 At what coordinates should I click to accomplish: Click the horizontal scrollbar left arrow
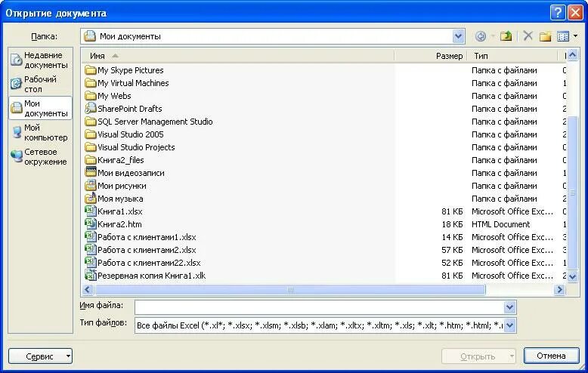pos(88,289)
